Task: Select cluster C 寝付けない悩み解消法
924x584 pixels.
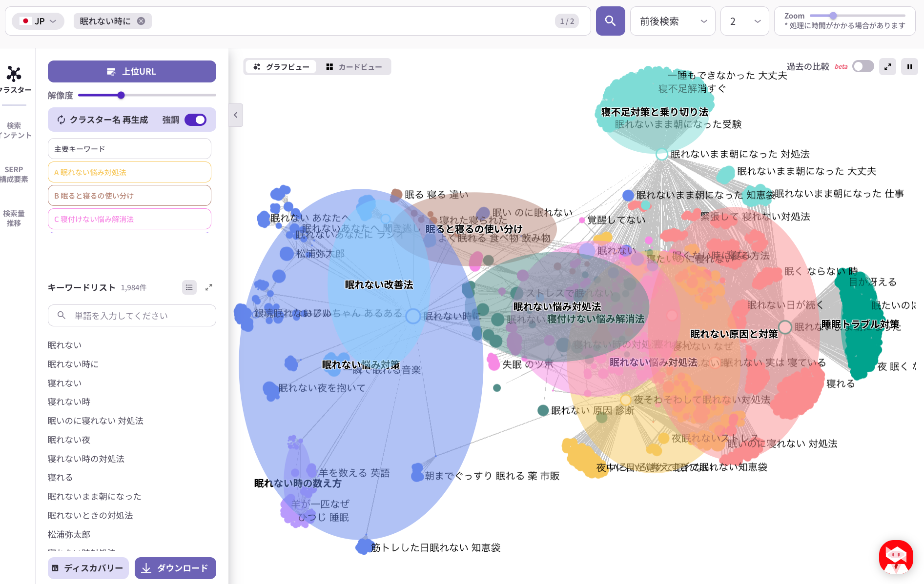Action: (129, 219)
